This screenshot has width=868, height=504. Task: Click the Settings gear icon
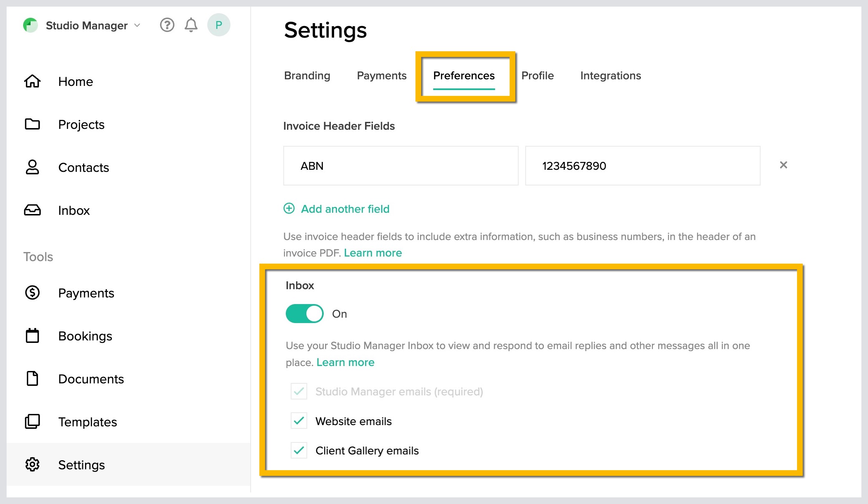32,464
